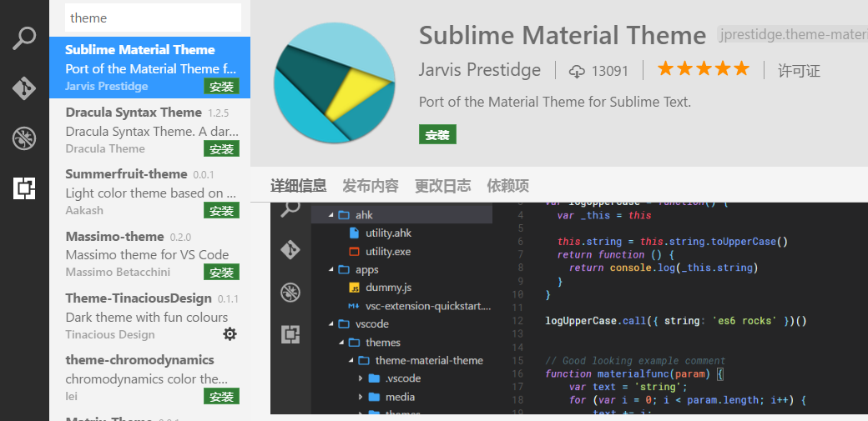The image size is (868, 421).
Task: Click the Jarvis Prestidge publisher name in header
Action: coord(479,70)
